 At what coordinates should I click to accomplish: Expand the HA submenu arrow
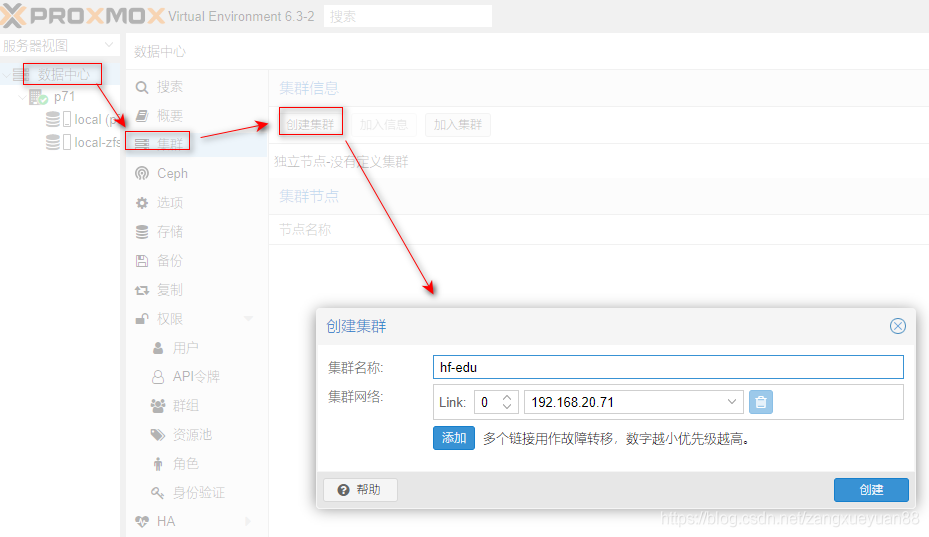248,522
